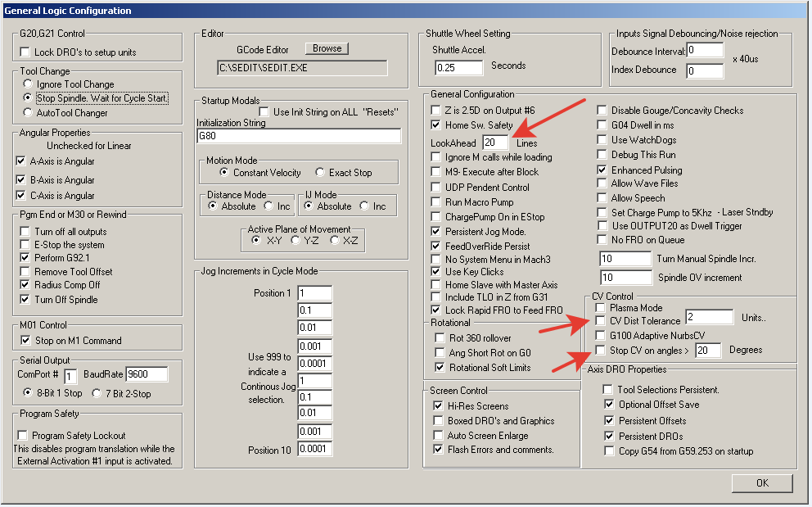This screenshot has height=507, width=812.
Task: Enable Turn off all outputs
Action: 25,231
